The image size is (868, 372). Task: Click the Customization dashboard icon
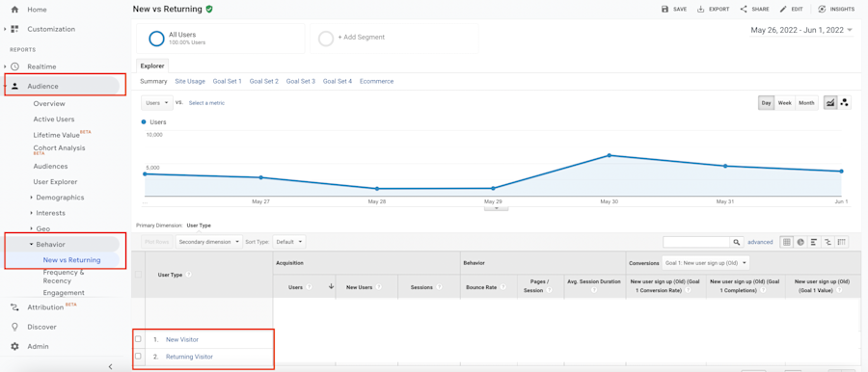point(14,29)
